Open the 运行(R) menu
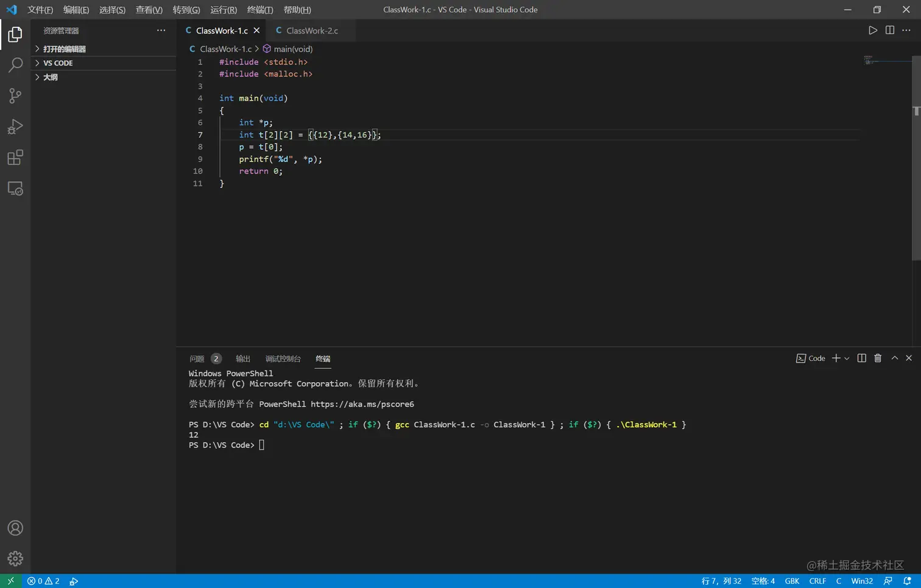This screenshot has height=588, width=921. (224, 10)
